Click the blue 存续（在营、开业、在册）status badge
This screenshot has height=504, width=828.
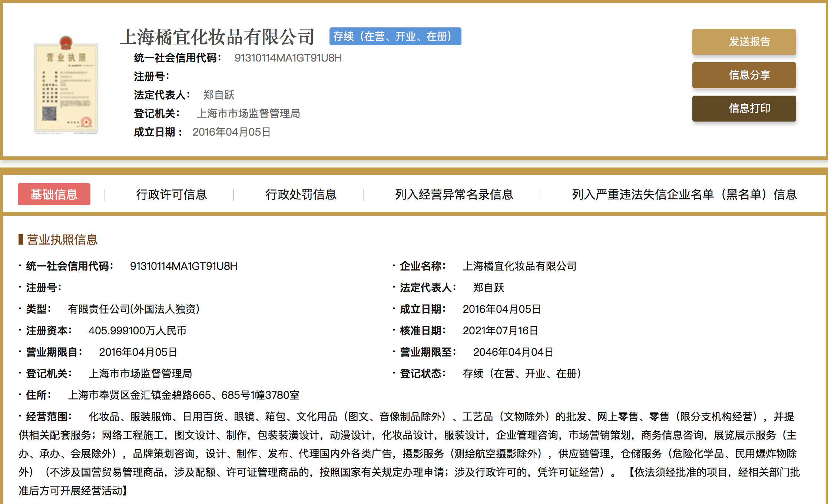point(395,36)
